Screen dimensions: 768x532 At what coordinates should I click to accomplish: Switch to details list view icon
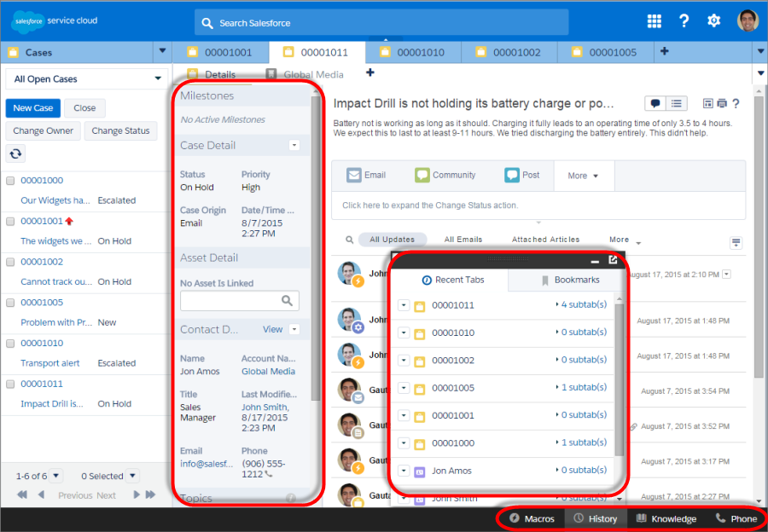(677, 103)
